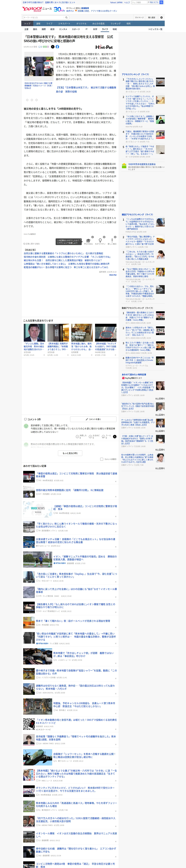Viewport: 186px width, 868px height.
Task: Open the ランキング navigation tab
Action: pos(115,24)
